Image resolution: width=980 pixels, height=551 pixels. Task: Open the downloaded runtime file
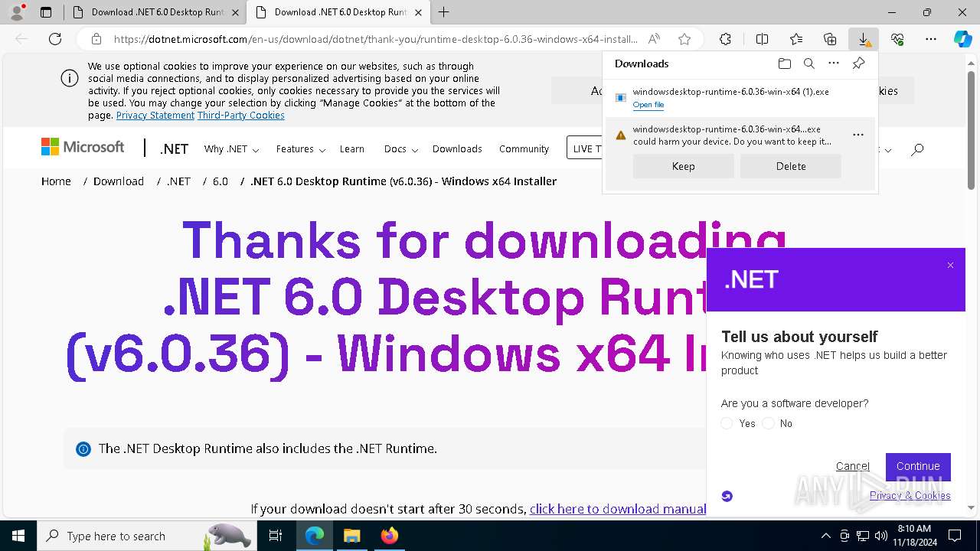click(x=648, y=105)
